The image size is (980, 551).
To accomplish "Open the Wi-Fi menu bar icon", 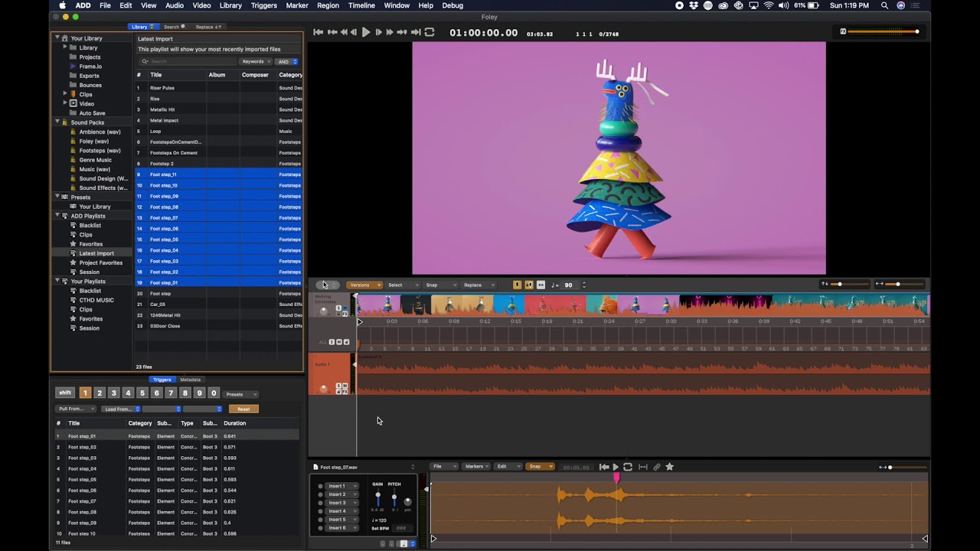I will tap(769, 5).
